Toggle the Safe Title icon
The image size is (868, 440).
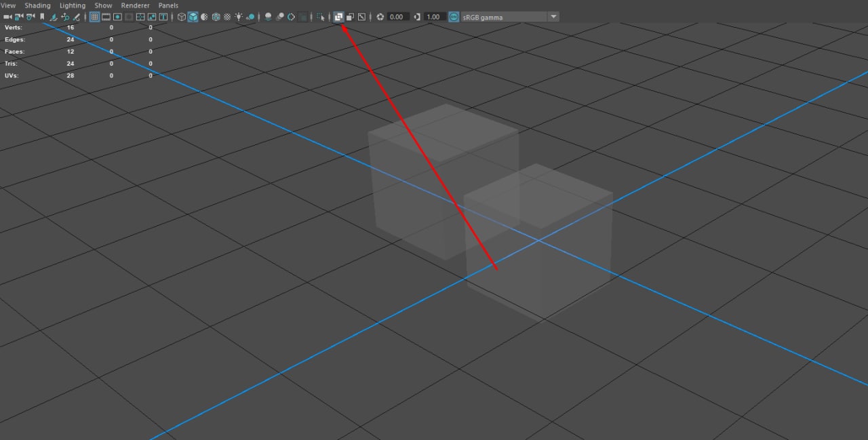coord(163,17)
